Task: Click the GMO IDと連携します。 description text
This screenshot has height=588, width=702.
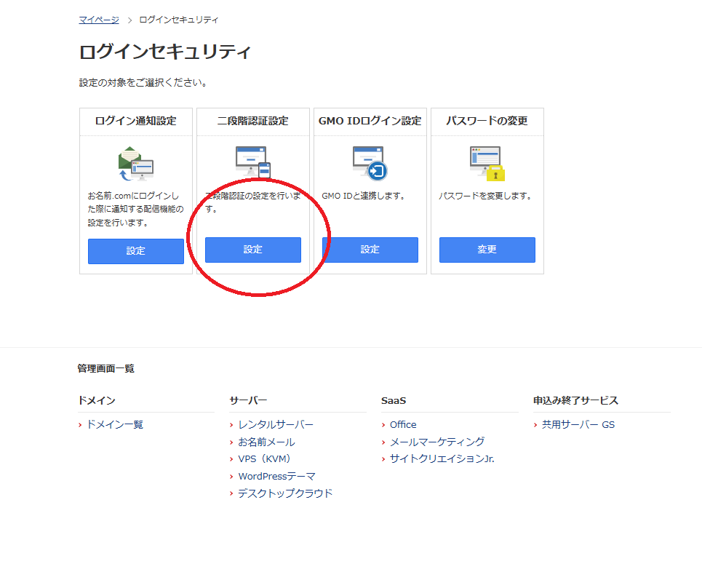Action: point(364,196)
